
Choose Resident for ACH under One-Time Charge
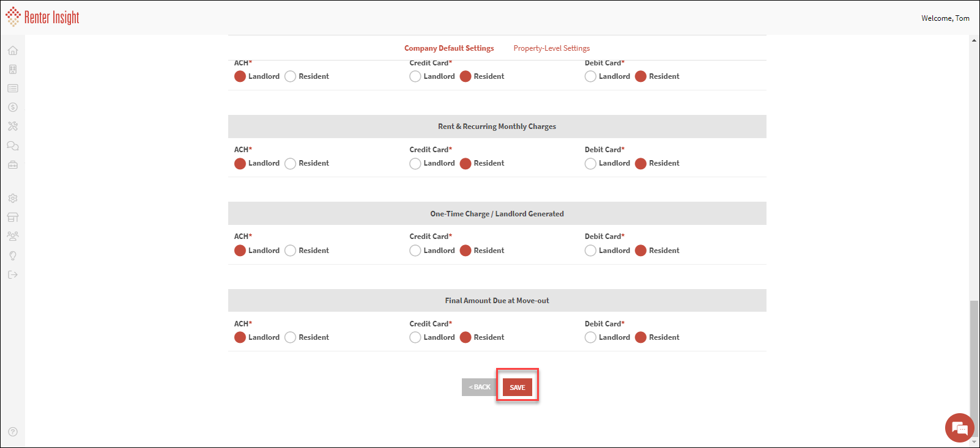coord(290,251)
